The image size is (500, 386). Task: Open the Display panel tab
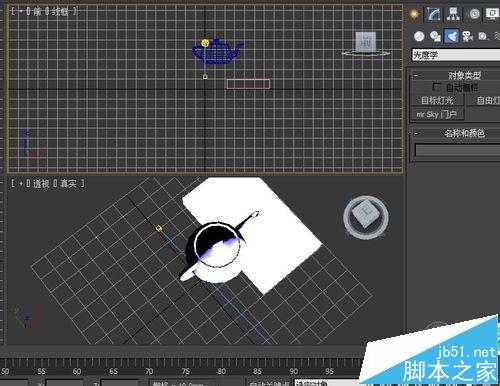coord(492,14)
